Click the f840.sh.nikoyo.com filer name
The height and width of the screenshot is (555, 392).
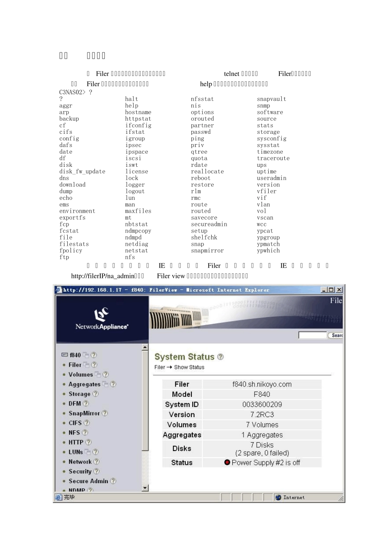(x=262, y=384)
